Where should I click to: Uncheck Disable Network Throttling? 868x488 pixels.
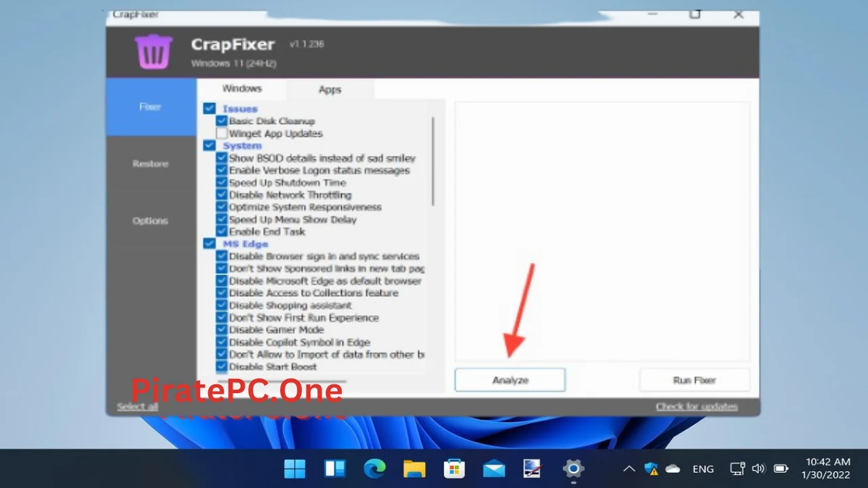point(222,195)
